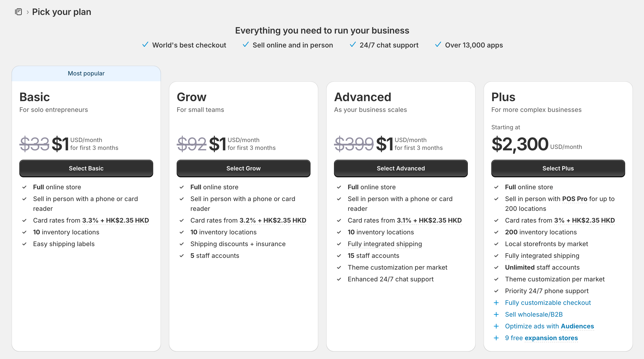
Task: Click the breadcrumb chevron before Pick your plan
Action: click(27, 12)
